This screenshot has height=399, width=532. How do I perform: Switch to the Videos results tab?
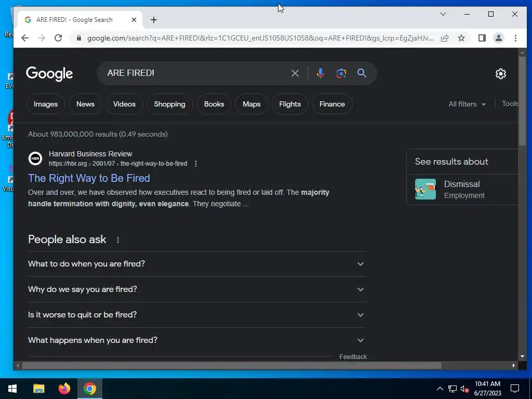(125, 104)
